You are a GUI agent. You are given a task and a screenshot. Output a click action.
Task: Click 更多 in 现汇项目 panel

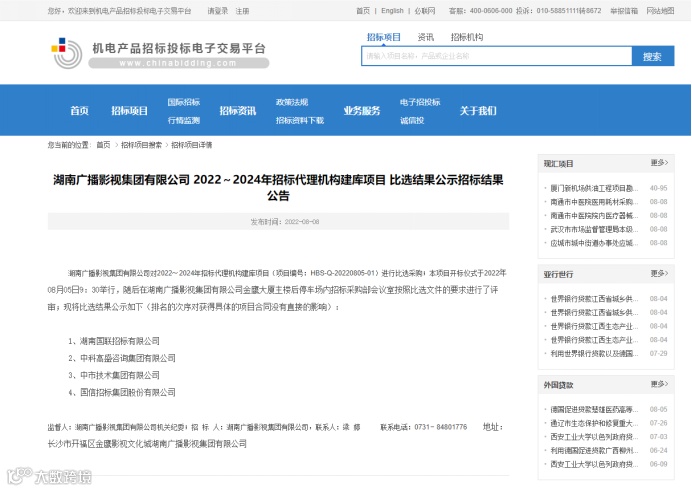click(659, 163)
